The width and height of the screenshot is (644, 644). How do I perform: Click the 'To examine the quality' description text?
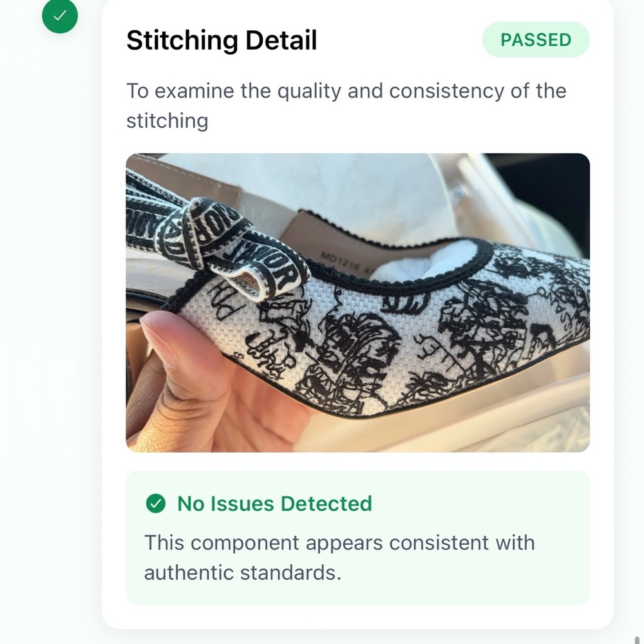346,106
